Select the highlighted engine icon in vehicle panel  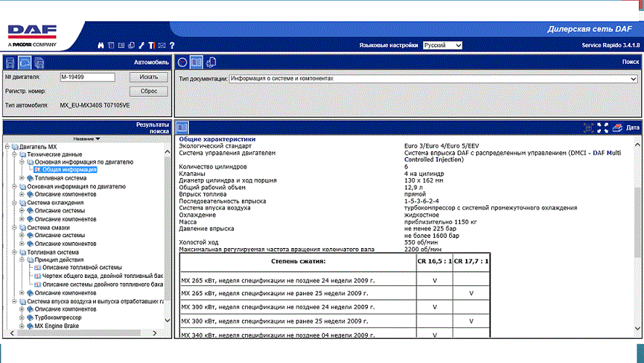[x=25, y=63]
